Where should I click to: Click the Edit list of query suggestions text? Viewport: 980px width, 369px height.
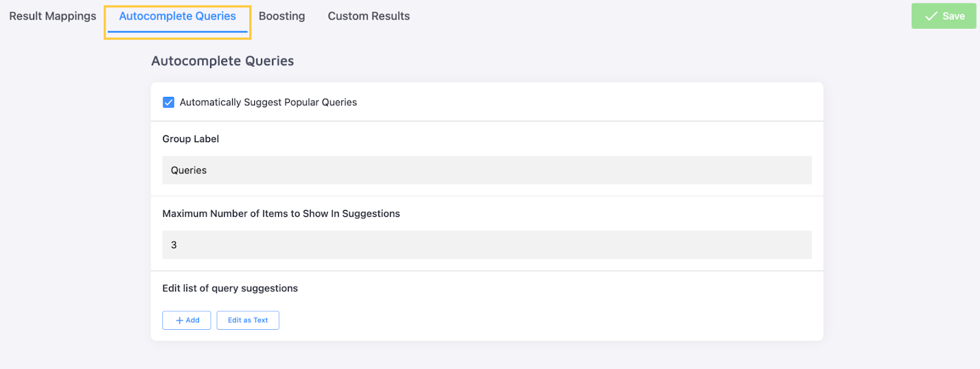230,289
